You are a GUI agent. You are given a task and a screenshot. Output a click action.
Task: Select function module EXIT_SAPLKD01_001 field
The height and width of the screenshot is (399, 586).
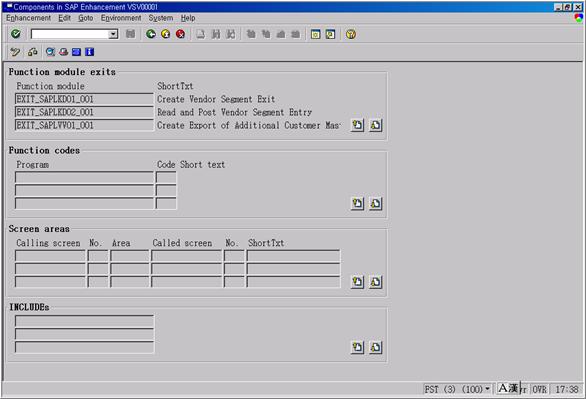pos(84,99)
